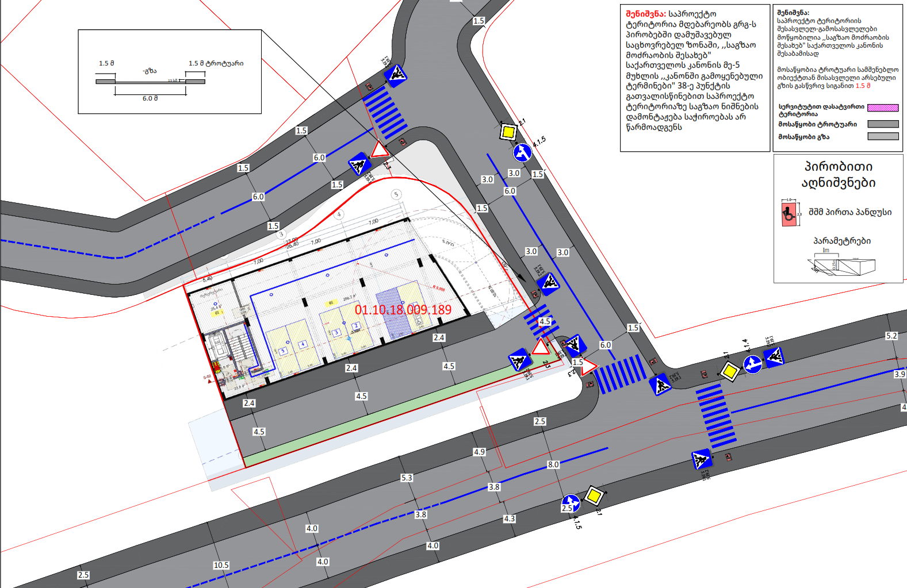This screenshot has width=907, height=588.
Task: Click the pedestrian sign below lowest crosswalk
Action: tap(701, 460)
